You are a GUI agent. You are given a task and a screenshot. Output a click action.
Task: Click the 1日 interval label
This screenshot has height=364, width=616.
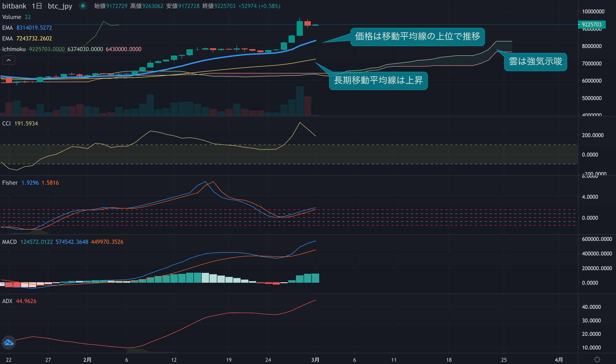[37, 6]
